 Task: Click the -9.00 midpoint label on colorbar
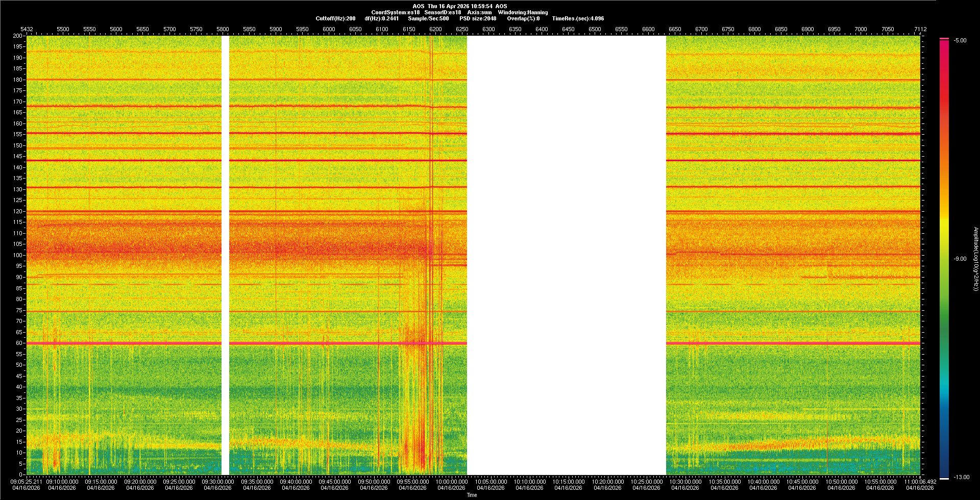[960, 259]
